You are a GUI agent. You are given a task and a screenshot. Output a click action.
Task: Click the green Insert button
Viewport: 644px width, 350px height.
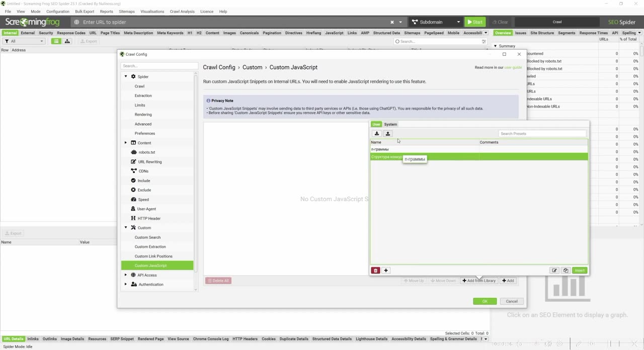[x=580, y=271]
